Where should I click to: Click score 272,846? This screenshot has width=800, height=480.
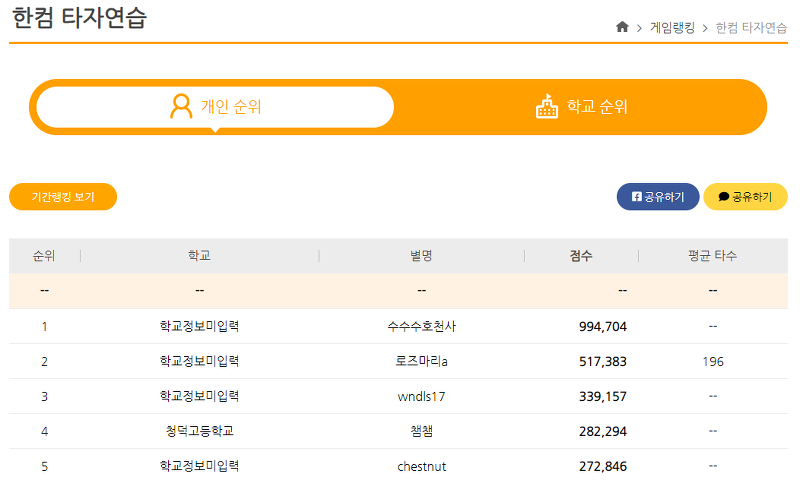(x=603, y=466)
